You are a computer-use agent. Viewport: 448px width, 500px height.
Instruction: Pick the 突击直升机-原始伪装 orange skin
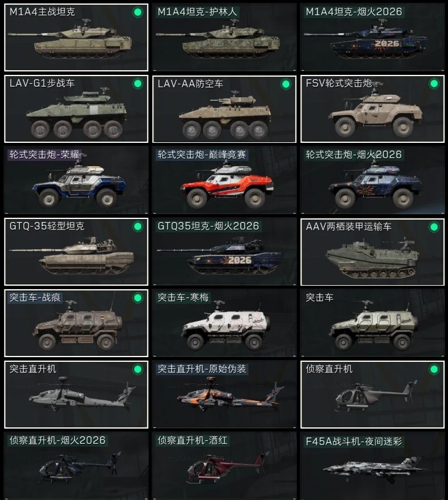click(224, 395)
